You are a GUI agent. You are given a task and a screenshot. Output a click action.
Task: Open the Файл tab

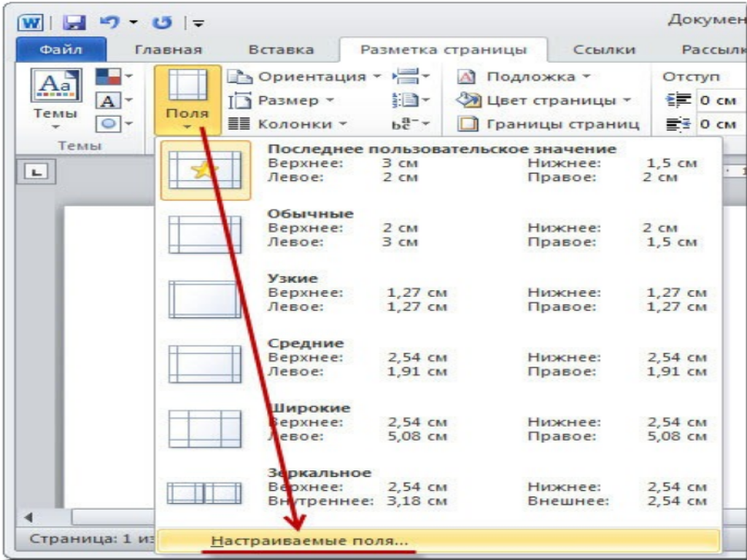click(x=61, y=50)
